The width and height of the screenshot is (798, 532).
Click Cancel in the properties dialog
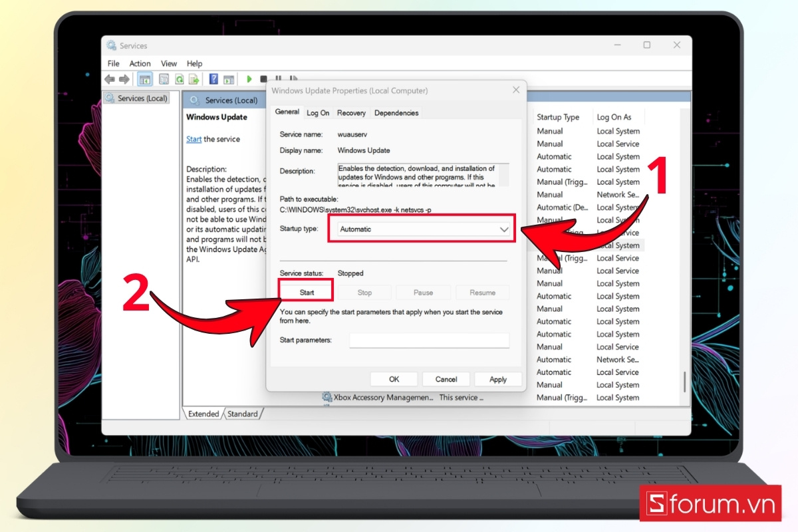coord(446,379)
